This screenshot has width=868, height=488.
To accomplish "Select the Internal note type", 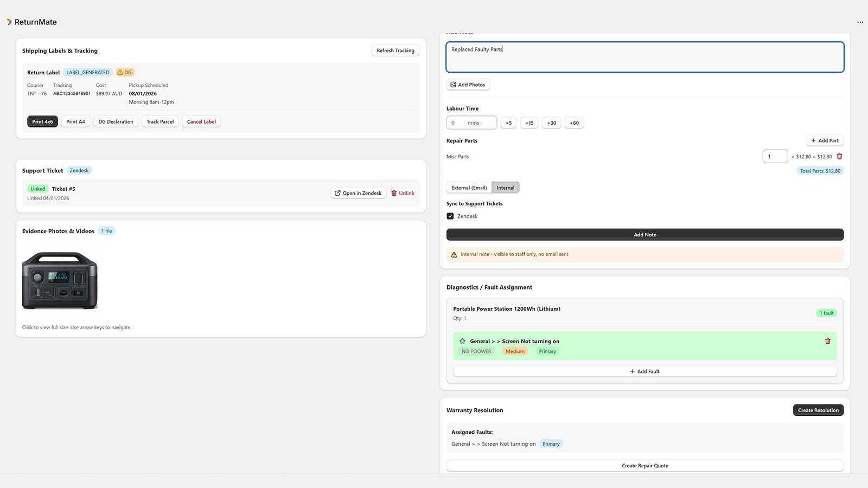I will [506, 188].
